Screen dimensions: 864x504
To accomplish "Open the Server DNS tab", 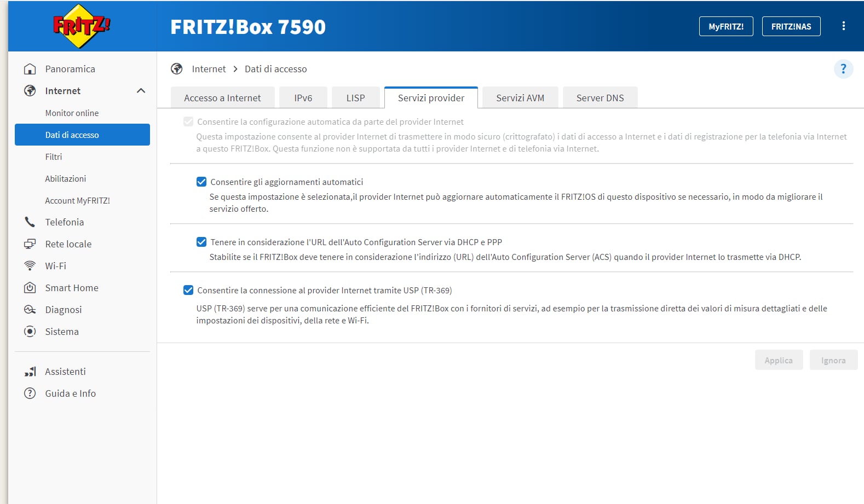I will 600,98.
